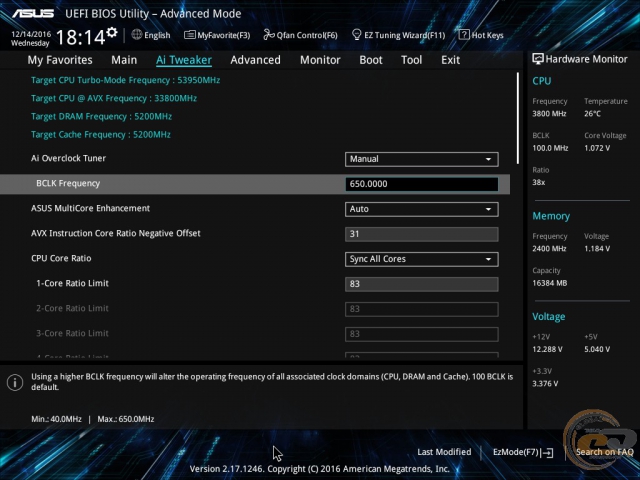
Task: Click the Hardware Monitor screen icon
Action: click(538, 59)
